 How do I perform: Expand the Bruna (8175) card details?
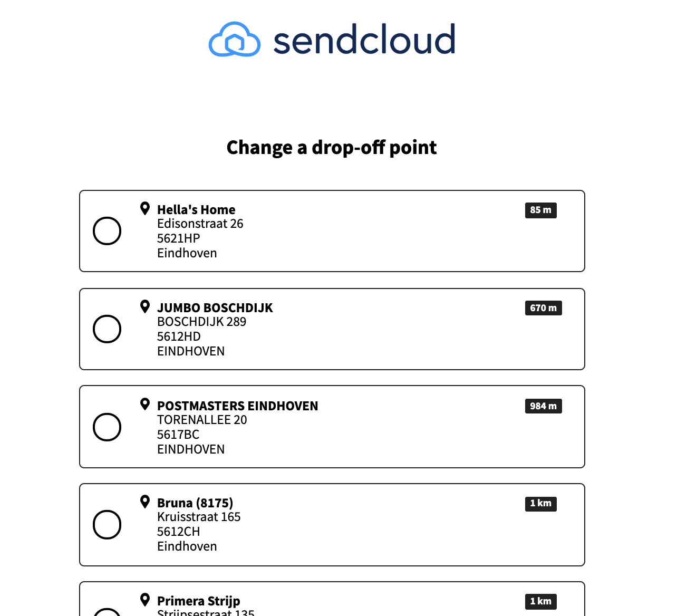(332, 525)
